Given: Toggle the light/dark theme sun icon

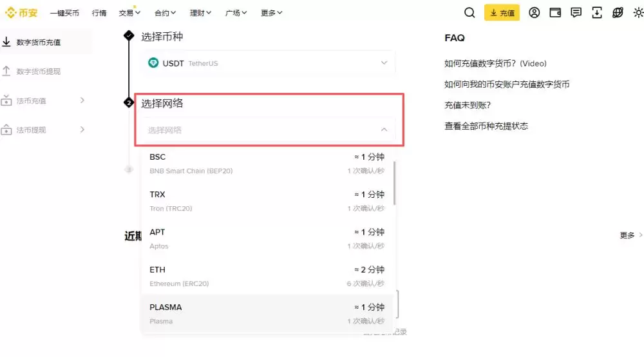Looking at the screenshot, I should coord(638,13).
